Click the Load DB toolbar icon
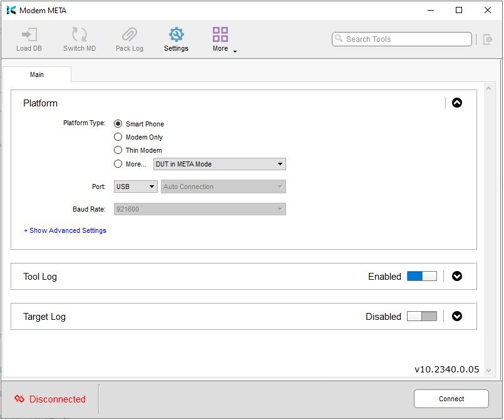 (x=29, y=34)
